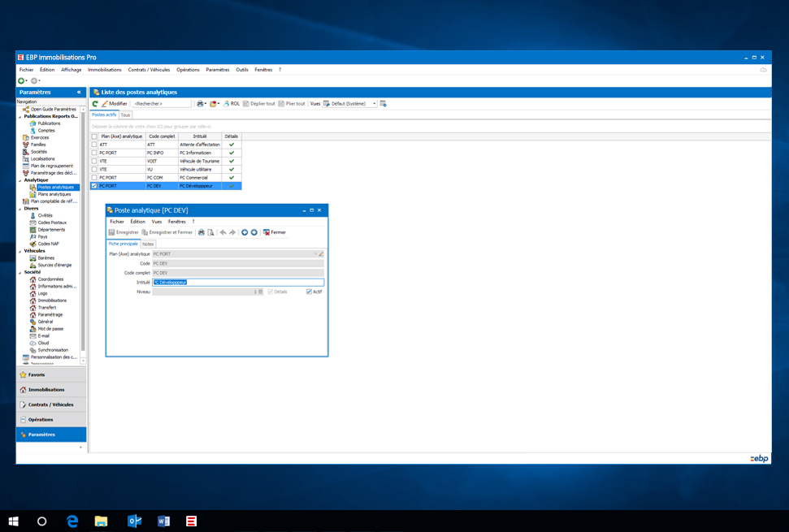The height and width of the screenshot is (532, 789).
Task: Open print preview in Poste analytique dialog
Action: (x=210, y=232)
